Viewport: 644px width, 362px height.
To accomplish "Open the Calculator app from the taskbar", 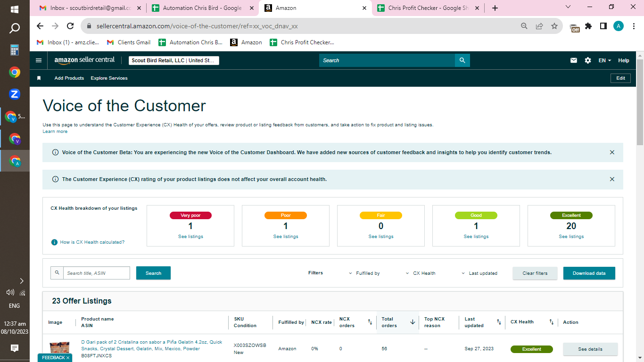I will 15,50.
